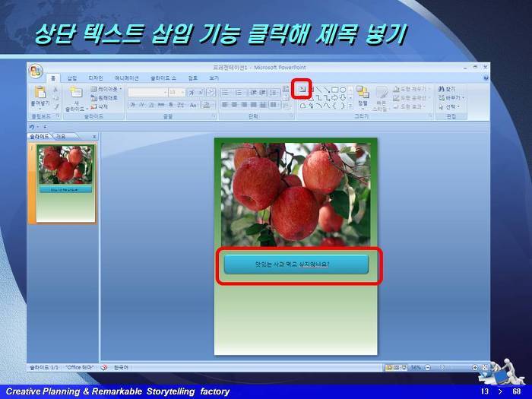Toggle numbered list
Image resolution: width=532 pixels, height=399 pixels.
click(239, 92)
